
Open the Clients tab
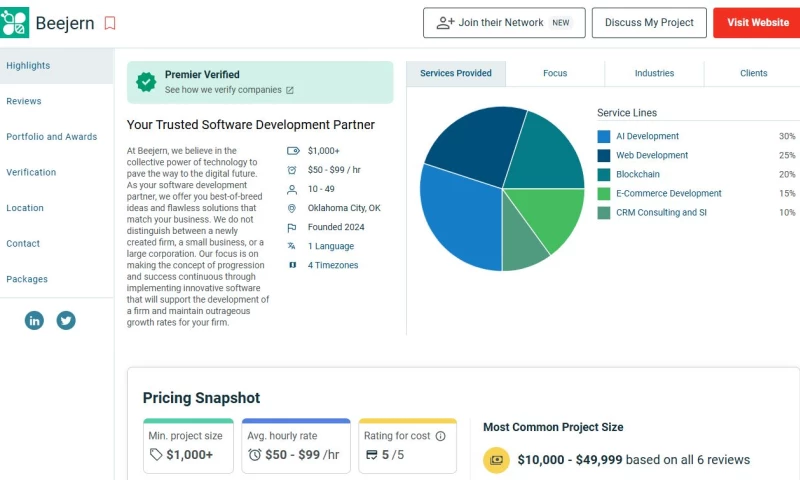pyautogui.click(x=753, y=73)
